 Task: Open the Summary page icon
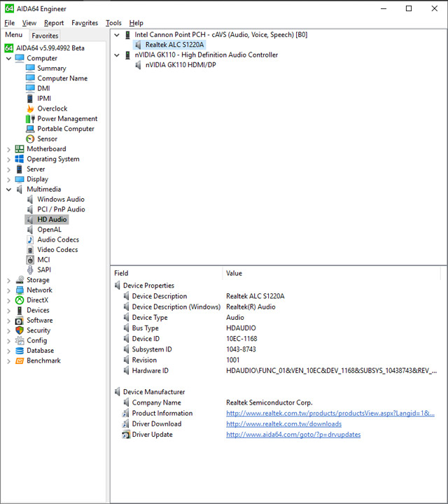(30, 68)
